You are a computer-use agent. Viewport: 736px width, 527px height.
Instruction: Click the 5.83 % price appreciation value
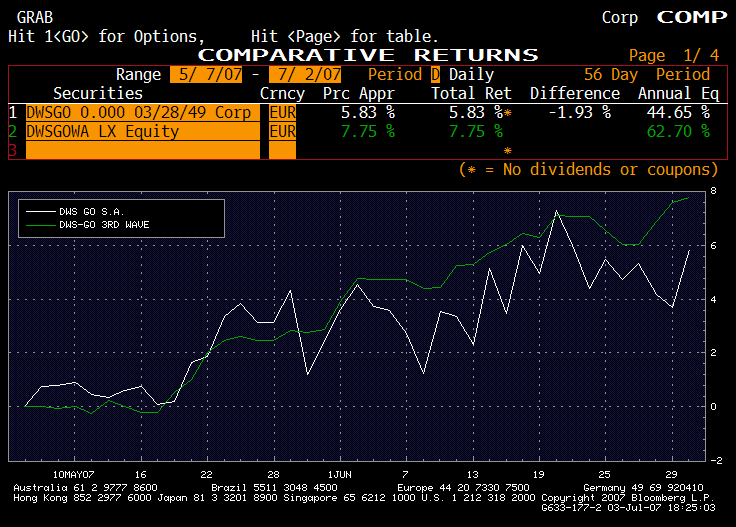(368, 113)
